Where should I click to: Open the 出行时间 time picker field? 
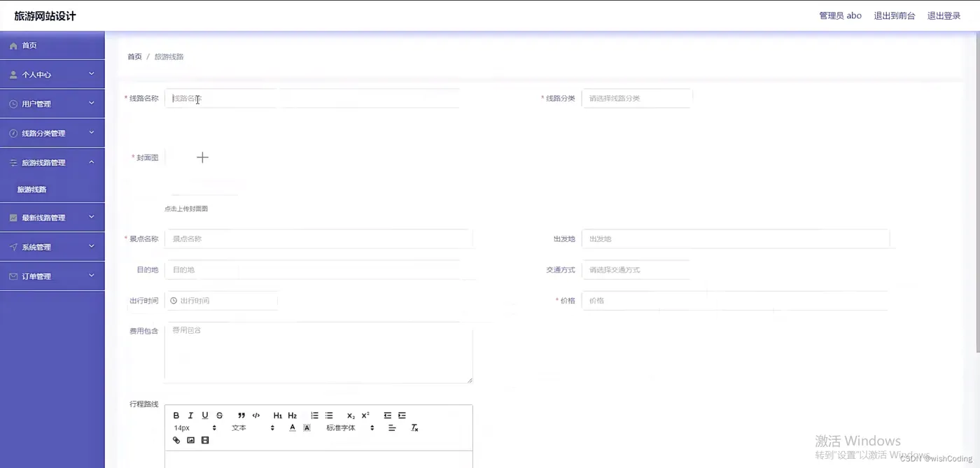221,301
